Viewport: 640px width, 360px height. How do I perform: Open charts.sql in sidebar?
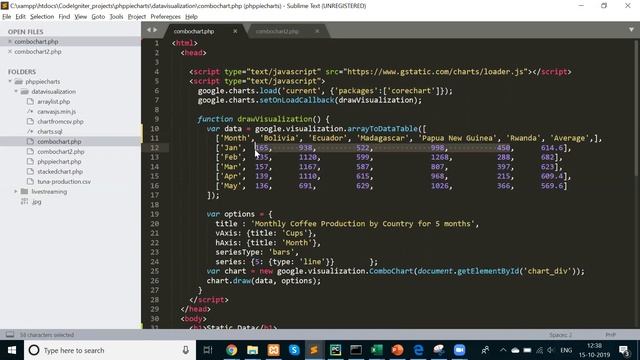(50, 131)
